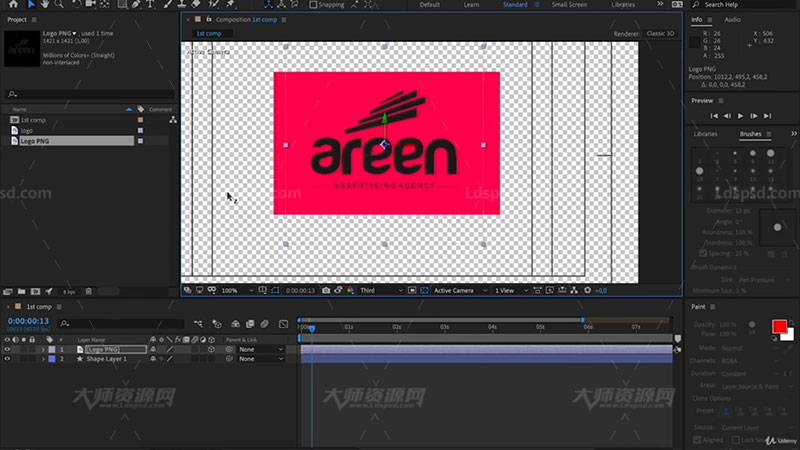Image resolution: width=800 pixels, height=450 pixels.
Task: Click Hide Shy Layers icon in the timeline
Action: click(x=235, y=323)
